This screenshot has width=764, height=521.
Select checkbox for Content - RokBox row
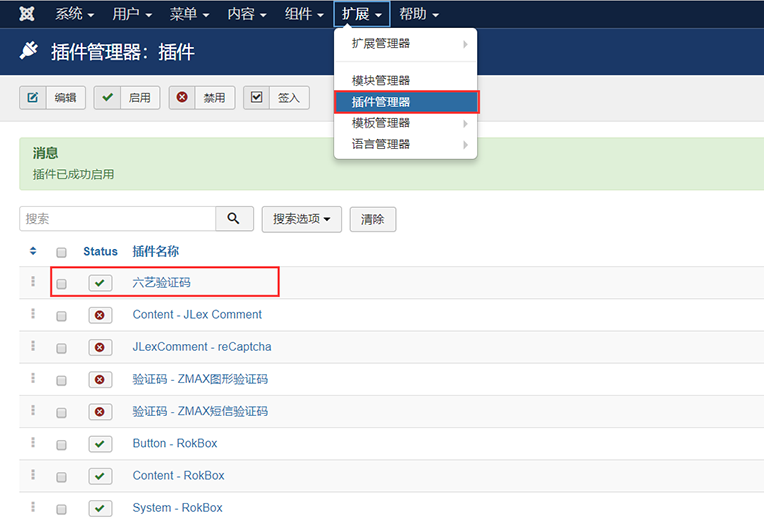62,476
